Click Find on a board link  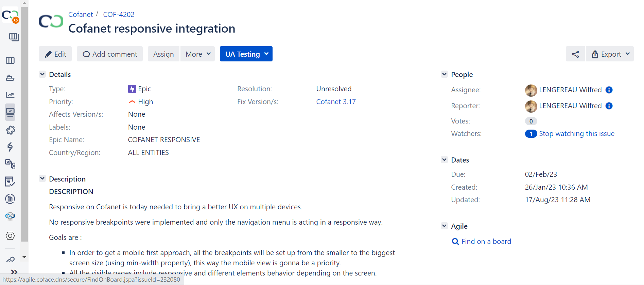pos(486,242)
